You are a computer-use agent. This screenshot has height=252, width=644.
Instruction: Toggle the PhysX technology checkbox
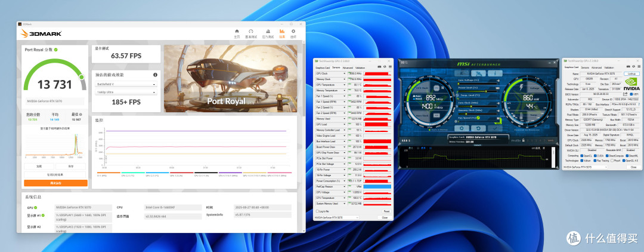click(x=612, y=161)
